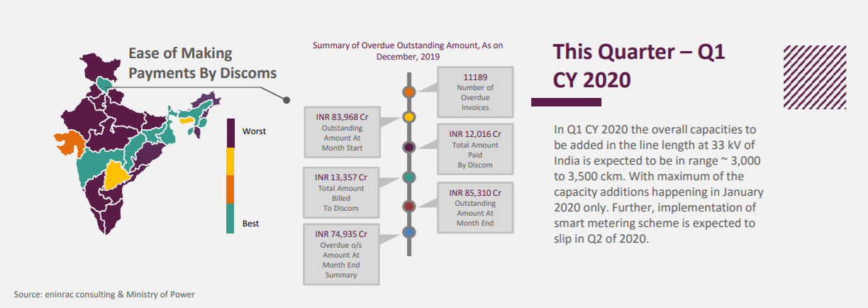The image size is (868, 308).
Task: Click the orange timeline dot for overdue invoices
Action: coord(409,92)
